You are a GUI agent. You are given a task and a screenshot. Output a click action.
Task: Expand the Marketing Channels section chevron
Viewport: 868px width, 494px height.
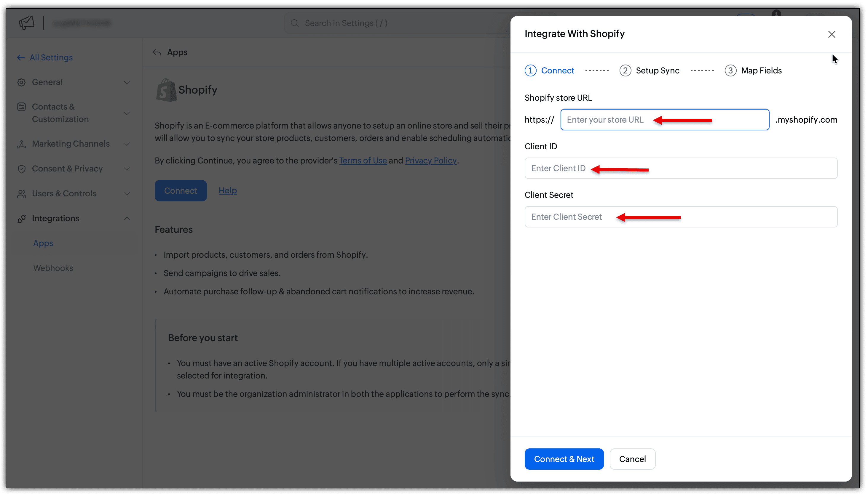point(127,144)
